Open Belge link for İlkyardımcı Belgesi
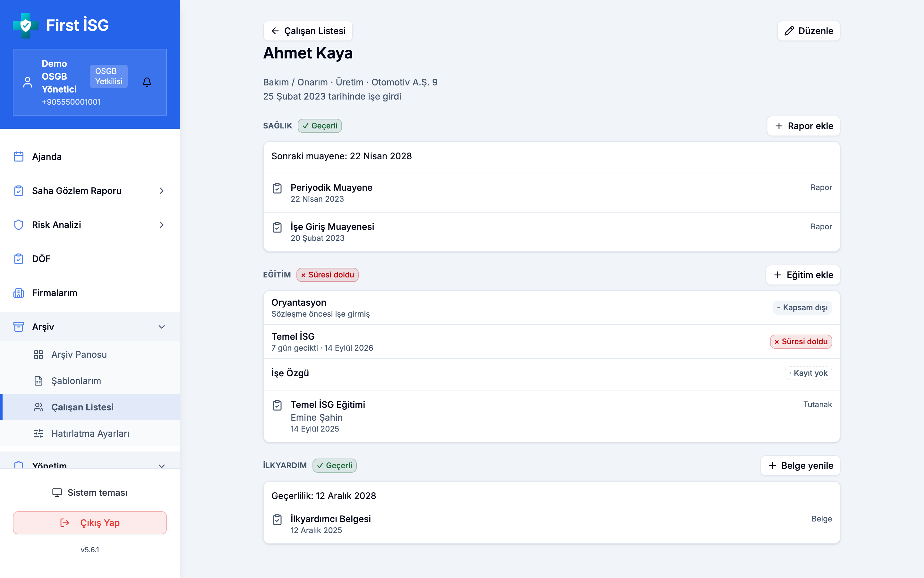924x578 pixels. coord(822,519)
